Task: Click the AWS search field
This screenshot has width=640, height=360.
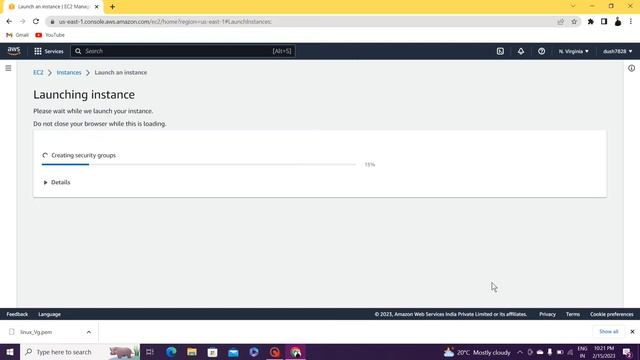Action: [183, 51]
